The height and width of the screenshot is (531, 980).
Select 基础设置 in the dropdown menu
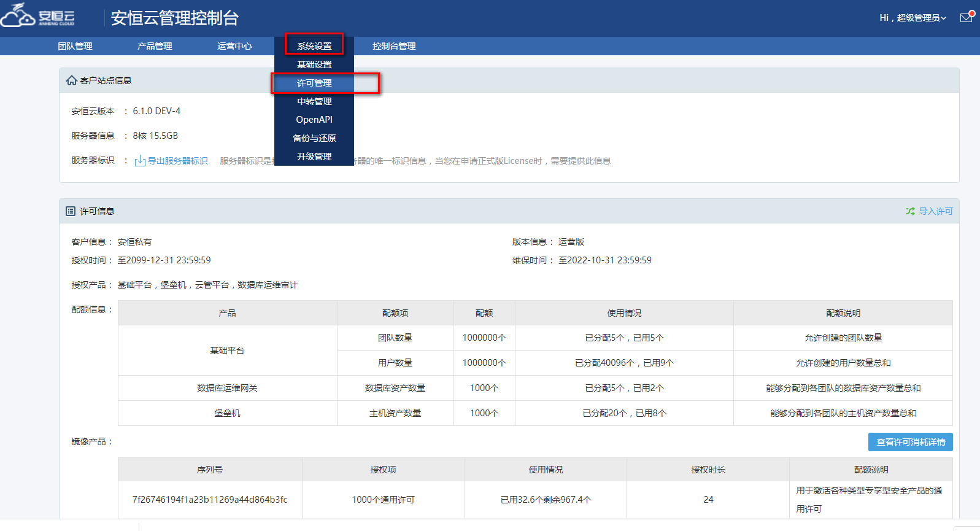tap(314, 64)
